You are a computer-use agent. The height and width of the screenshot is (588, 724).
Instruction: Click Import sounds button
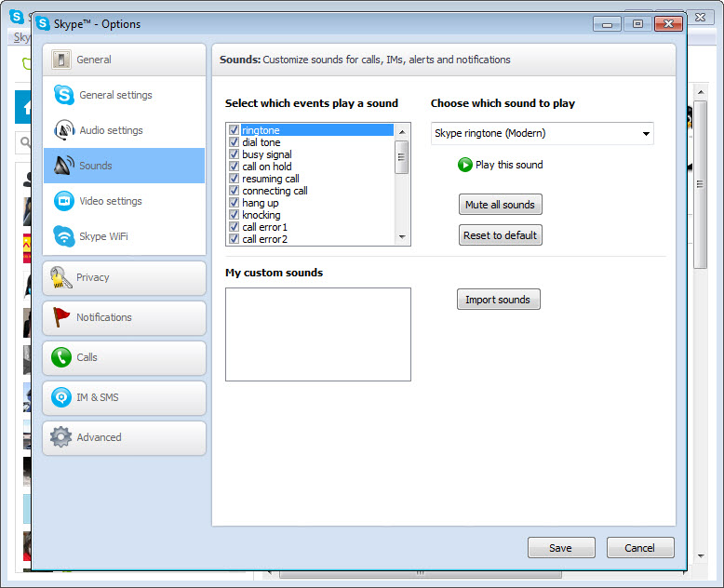[498, 300]
